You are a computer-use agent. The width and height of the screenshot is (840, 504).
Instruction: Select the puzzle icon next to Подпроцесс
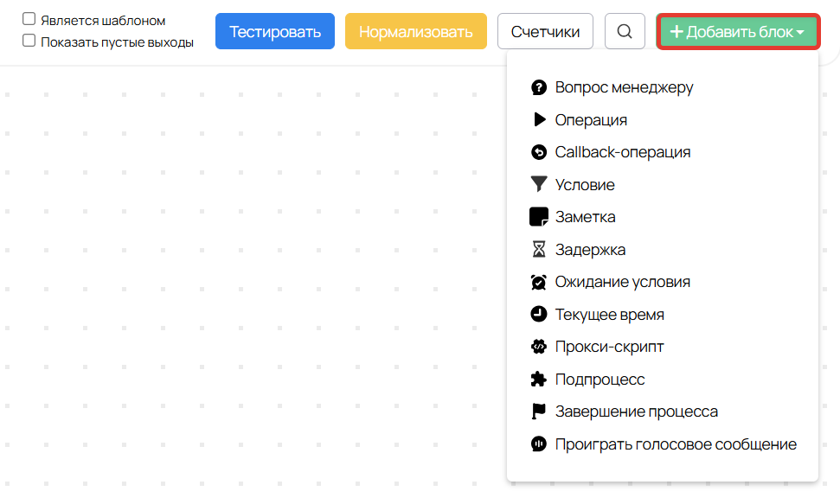(x=538, y=379)
